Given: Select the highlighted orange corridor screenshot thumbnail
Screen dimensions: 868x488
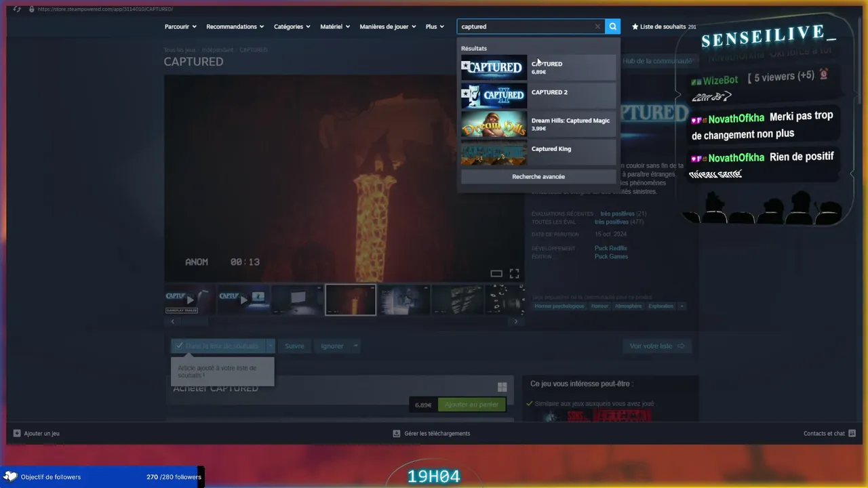Looking at the screenshot, I should 351,300.
